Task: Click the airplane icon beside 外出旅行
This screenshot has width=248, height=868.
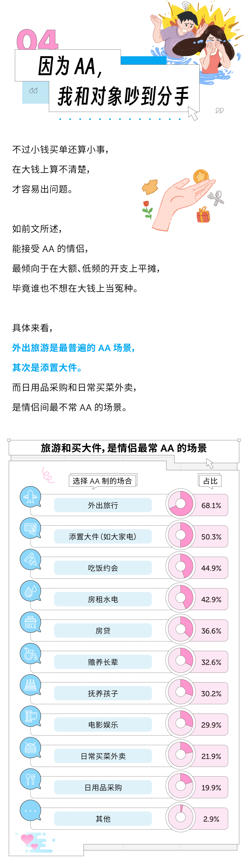Action: pyautogui.click(x=30, y=497)
